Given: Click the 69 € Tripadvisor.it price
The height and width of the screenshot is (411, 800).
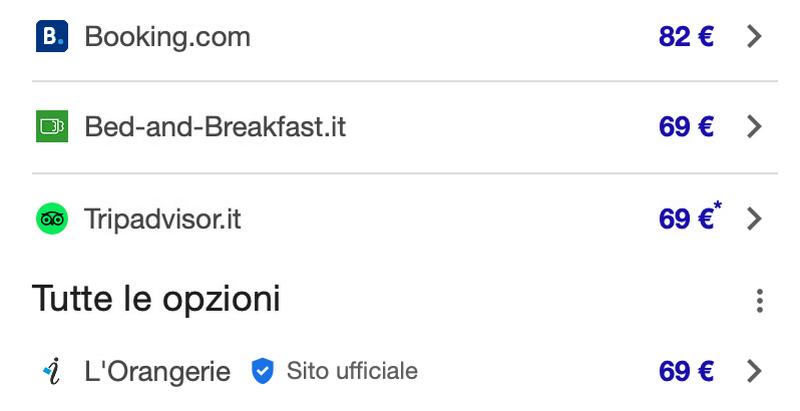Looking at the screenshot, I should [686, 219].
